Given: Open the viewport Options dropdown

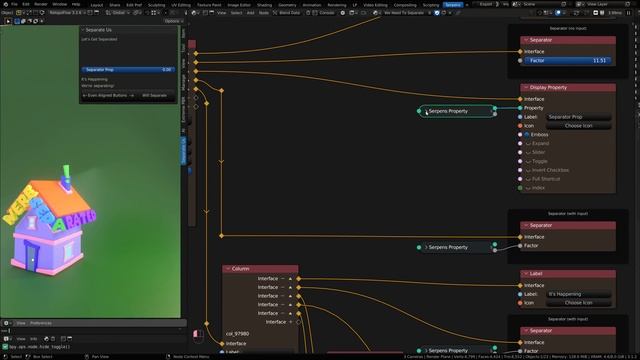Looking at the screenshot, I should pyautogui.click(x=173, y=21).
